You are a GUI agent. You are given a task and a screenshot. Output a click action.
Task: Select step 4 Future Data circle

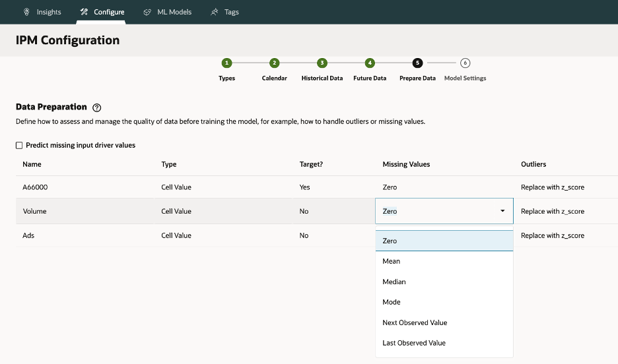point(370,63)
